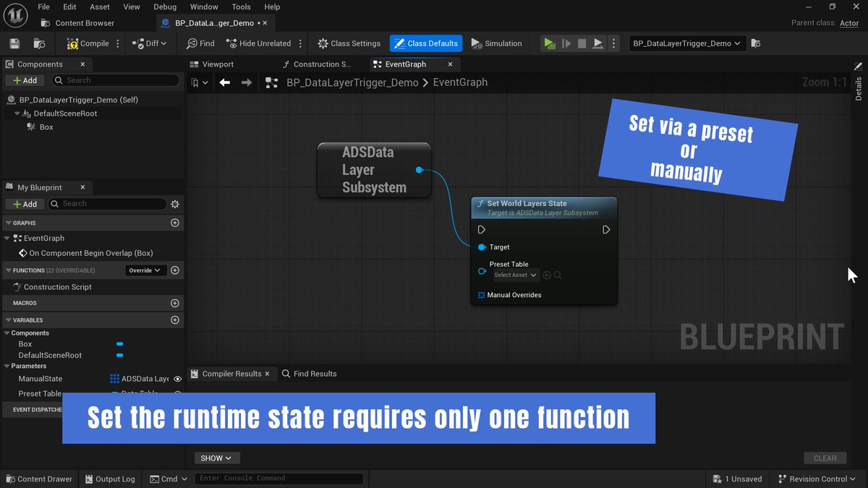Screen dimensions: 868x488
Task: Switch to the Viewport tab
Action: (212, 64)
